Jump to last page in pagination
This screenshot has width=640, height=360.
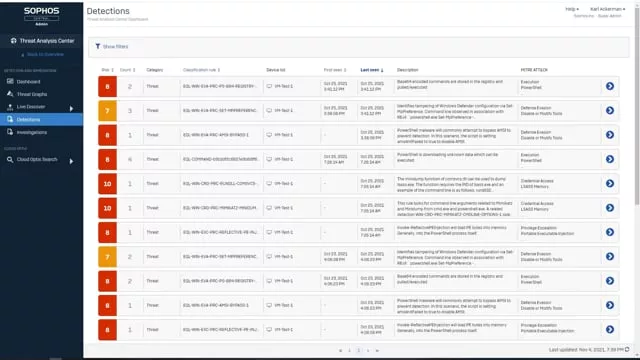[377, 350]
